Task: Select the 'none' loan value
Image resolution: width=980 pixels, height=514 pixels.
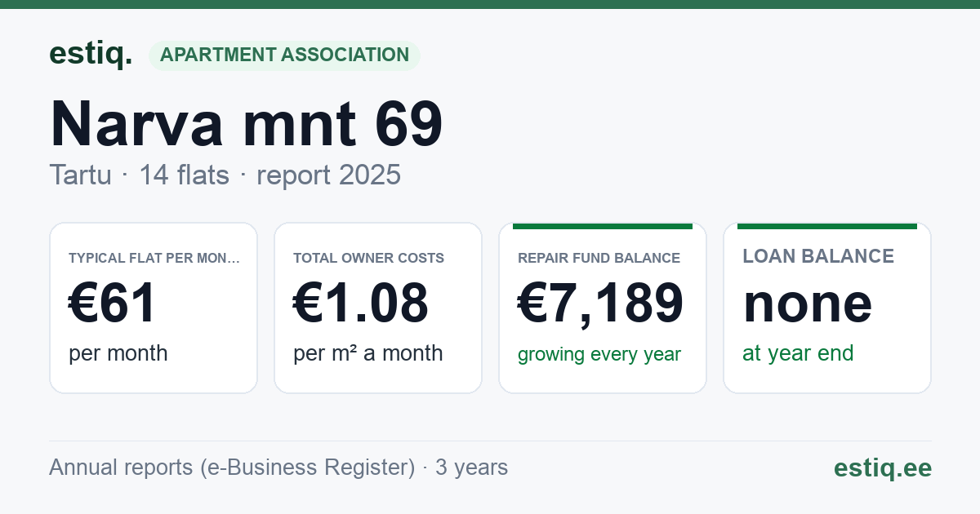Action: (x=807, y=304)
